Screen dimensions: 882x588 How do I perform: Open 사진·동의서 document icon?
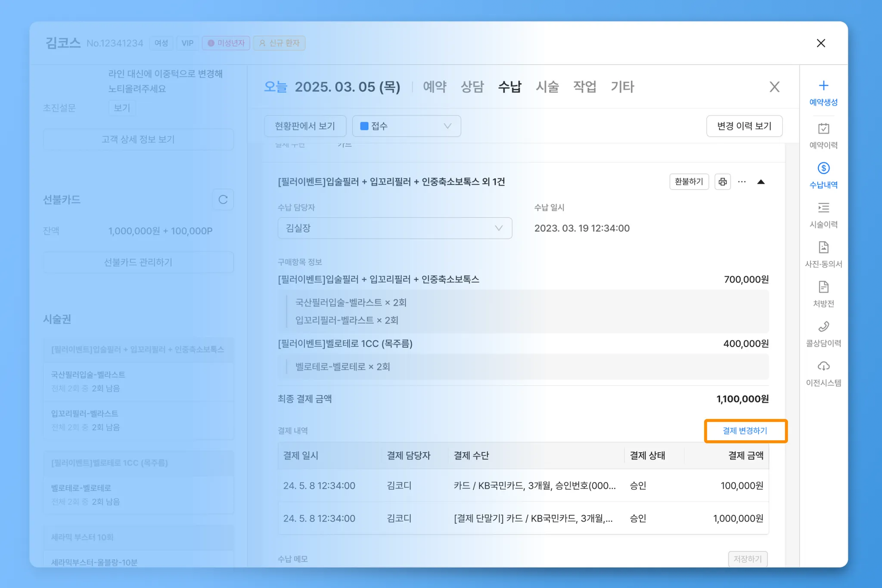tap(823, 248)
